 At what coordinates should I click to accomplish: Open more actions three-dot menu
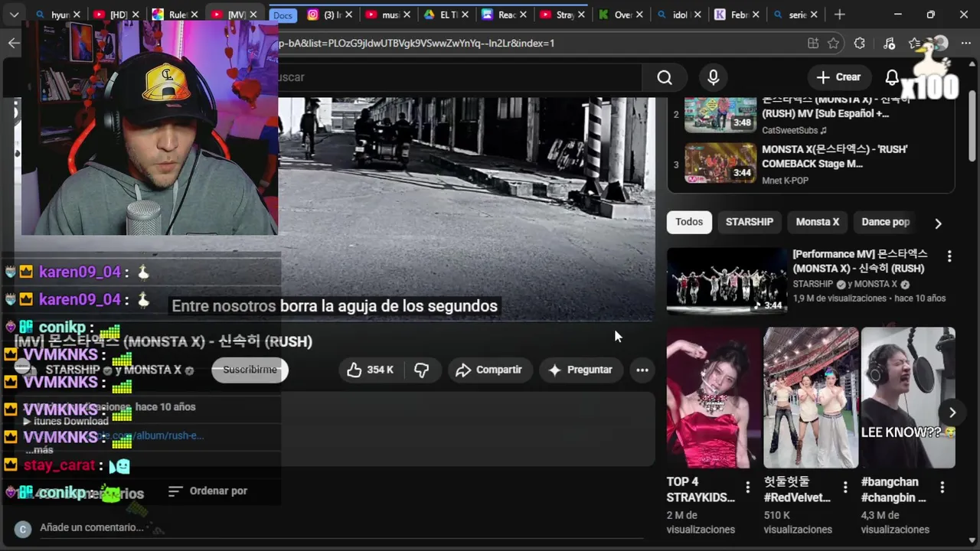click(642, 370)
